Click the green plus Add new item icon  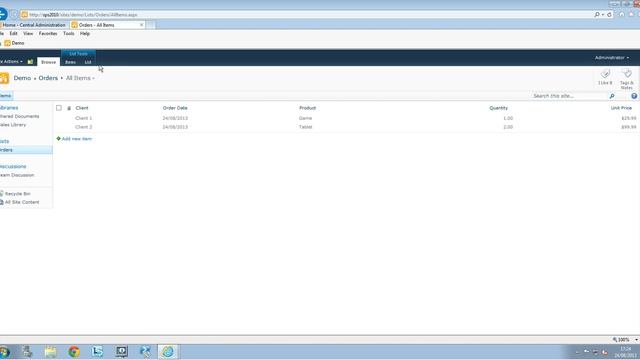point(58,139)
